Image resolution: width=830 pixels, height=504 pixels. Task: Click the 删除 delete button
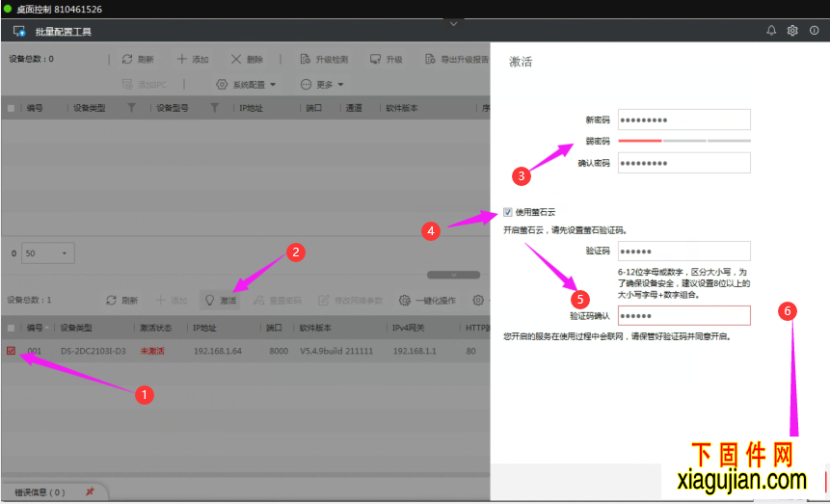247,60
